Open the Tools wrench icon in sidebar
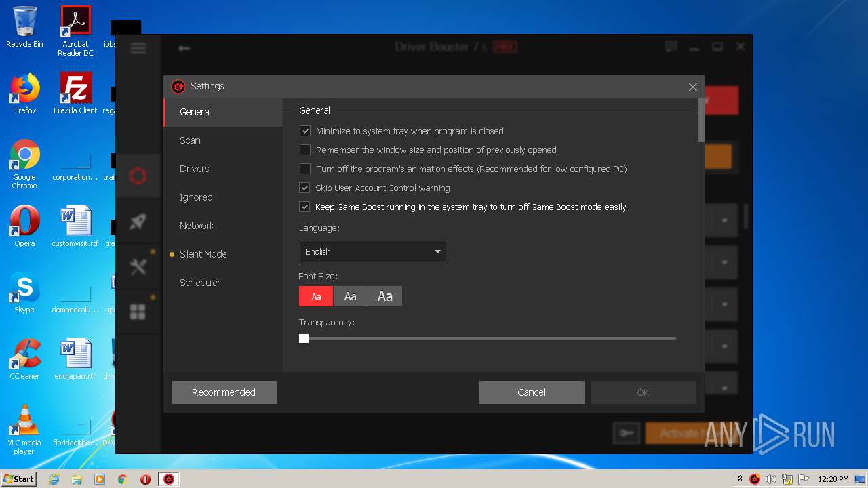Screen dimensions: 868x488 tap(138, 267)
